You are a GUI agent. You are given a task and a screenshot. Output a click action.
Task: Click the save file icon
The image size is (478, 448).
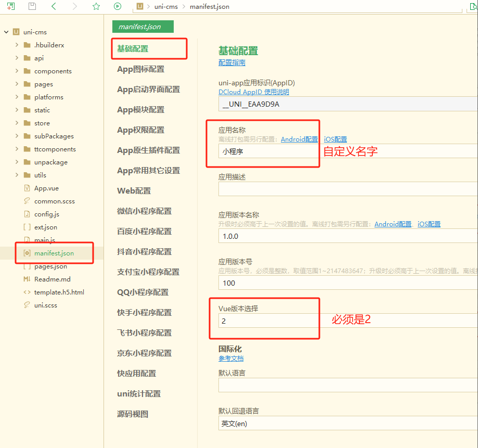(x=32, y=6)
